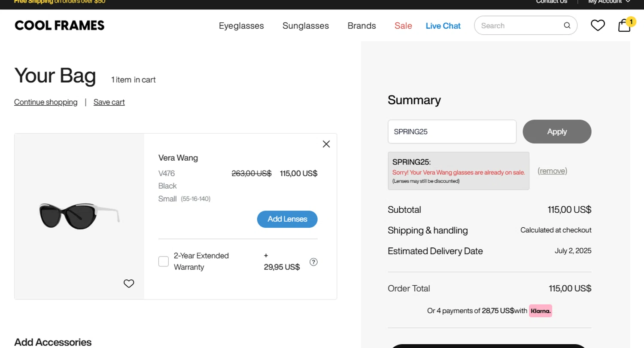Click the Klarna logo badge
Image resolution: width=644 pixels, height=348 pixels.
[540, 311]
